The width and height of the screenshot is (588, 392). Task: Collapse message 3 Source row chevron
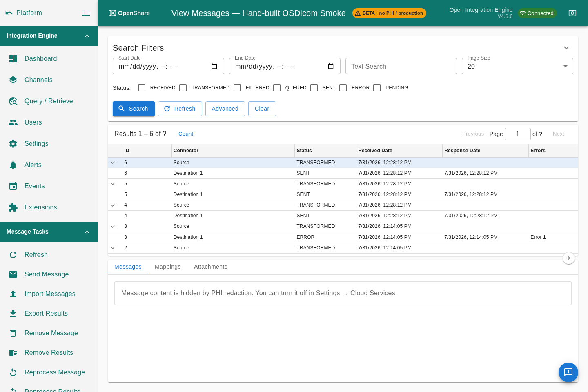(x=113, y=226)
